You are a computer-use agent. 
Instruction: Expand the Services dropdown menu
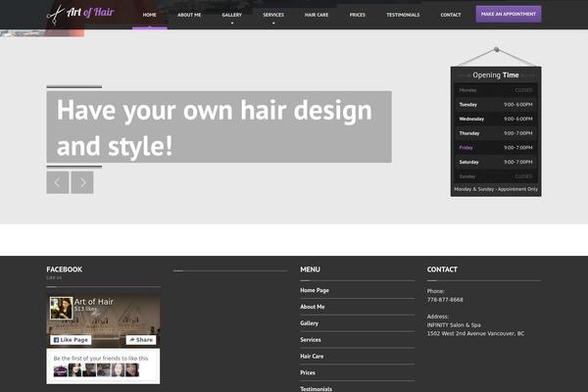(x=273, y=16)
